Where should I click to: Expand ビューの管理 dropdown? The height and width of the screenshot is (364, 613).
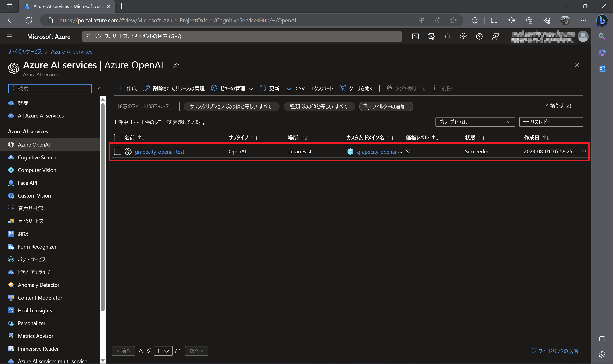(x=232, y=88)
